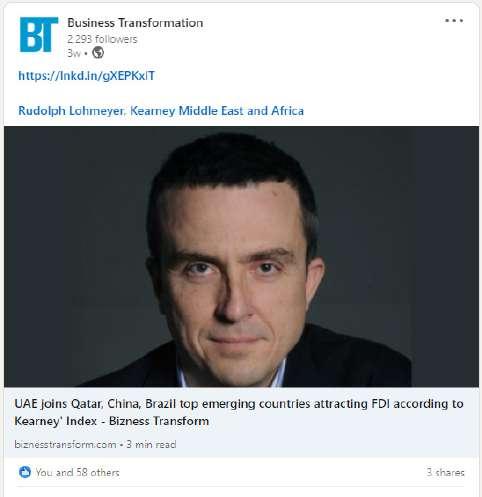
Task: Click the gray article preview card footer
Action: click(x=241, y=422)
